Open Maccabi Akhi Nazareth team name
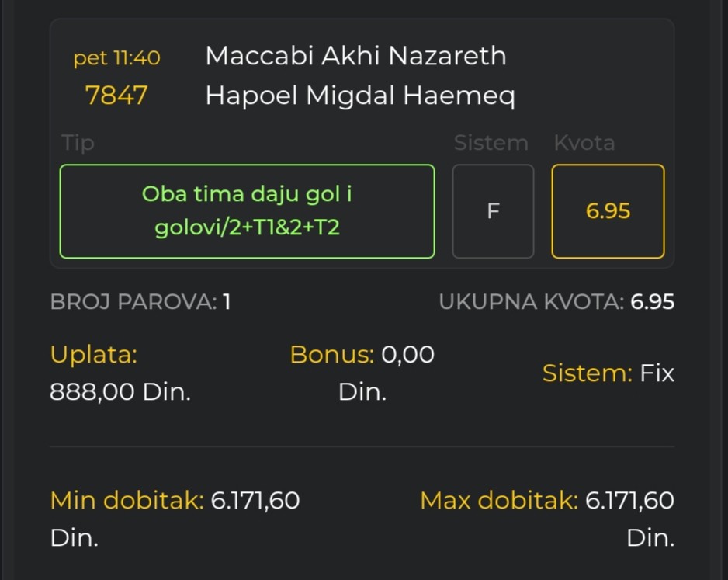The image size is (728, 580). [x=355, y=56]
